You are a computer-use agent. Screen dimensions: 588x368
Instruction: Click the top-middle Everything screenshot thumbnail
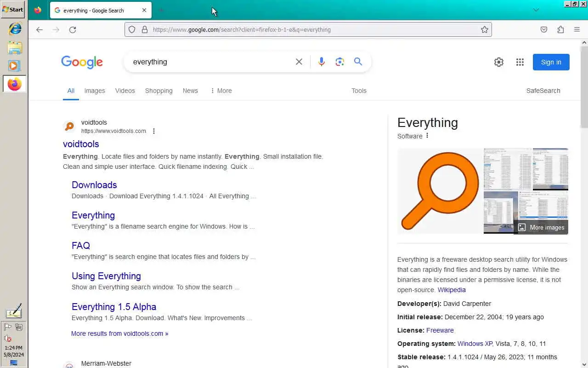pyautogui.click(x=508, y=169)
